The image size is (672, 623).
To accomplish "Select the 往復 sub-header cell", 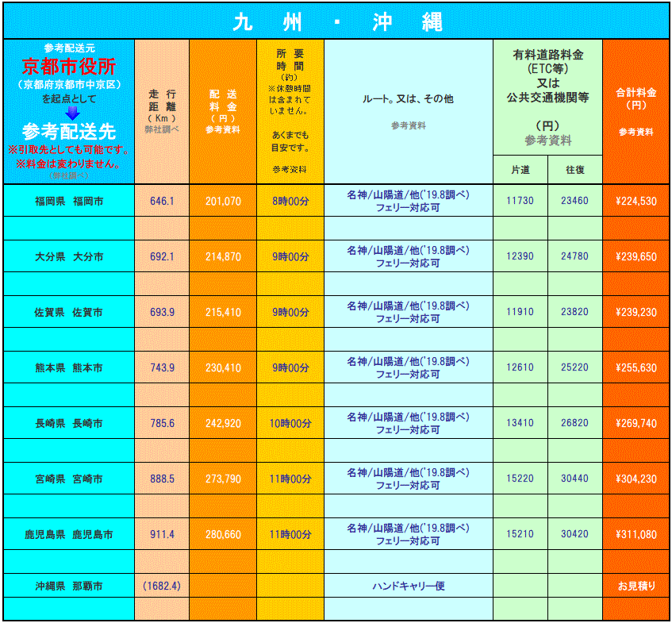I will [574, 170].
